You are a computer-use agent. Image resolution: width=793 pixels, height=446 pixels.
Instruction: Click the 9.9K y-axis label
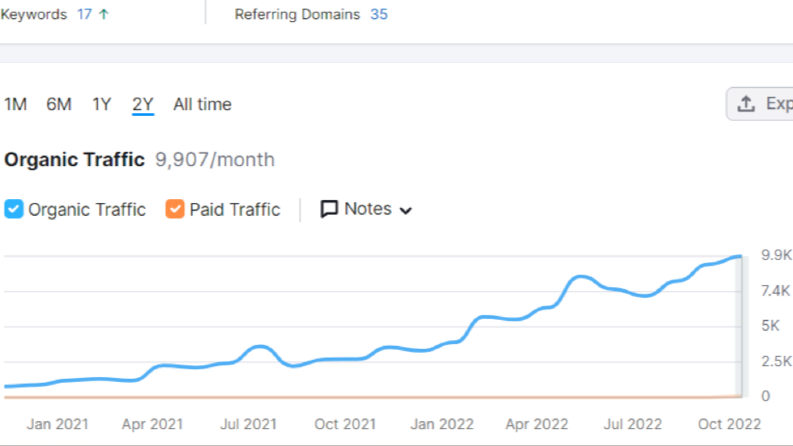(x=776, y=255)
